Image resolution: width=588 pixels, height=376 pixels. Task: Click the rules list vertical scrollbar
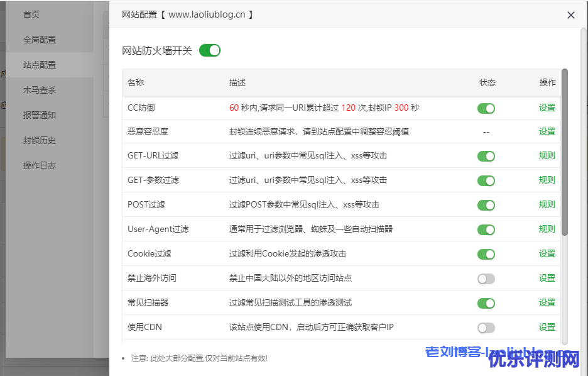[564, 152]
